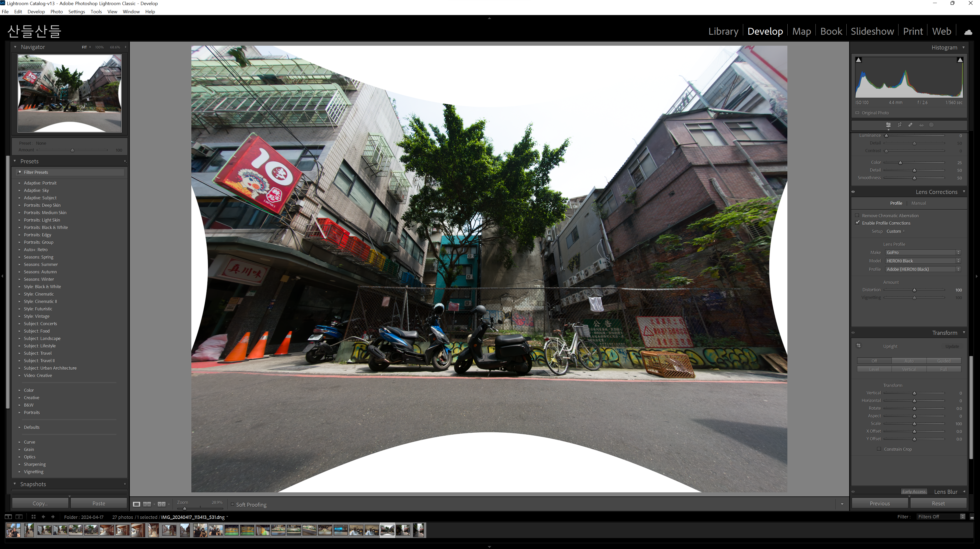Click the Edit sliders tool icon
This screenshot has height=549, width=980.
888,125
